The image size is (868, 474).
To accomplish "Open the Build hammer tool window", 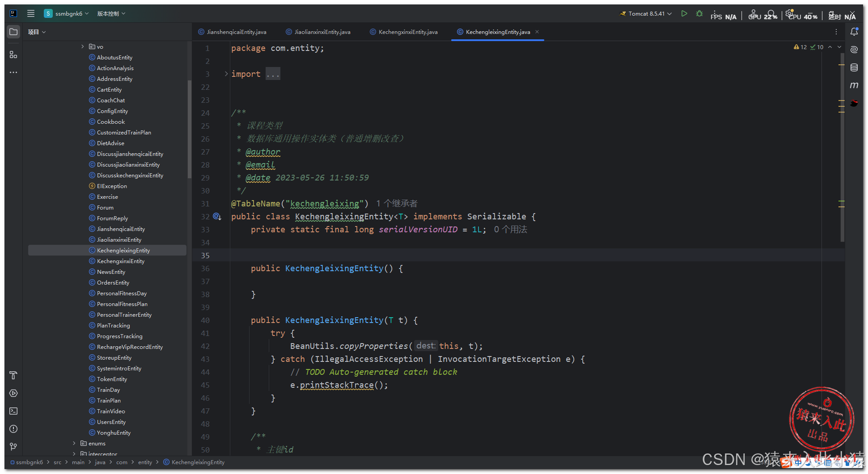I will pos(13,375).
